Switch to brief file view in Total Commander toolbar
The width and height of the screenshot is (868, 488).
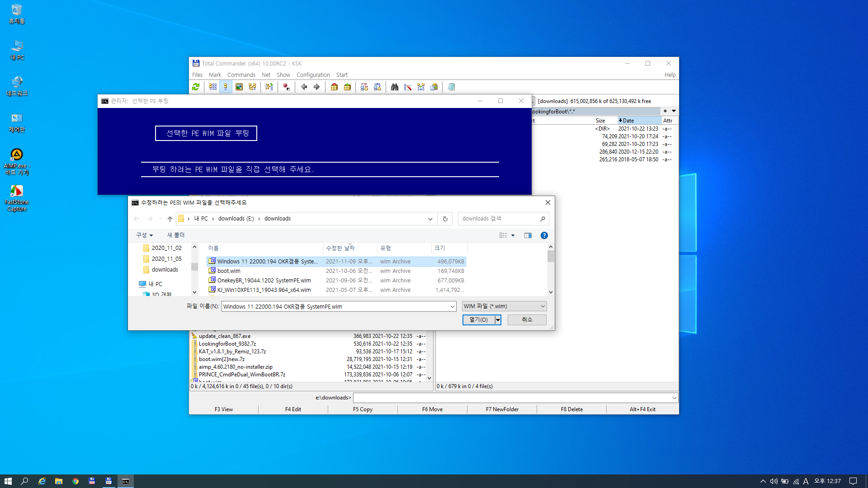tap(213, 87)
